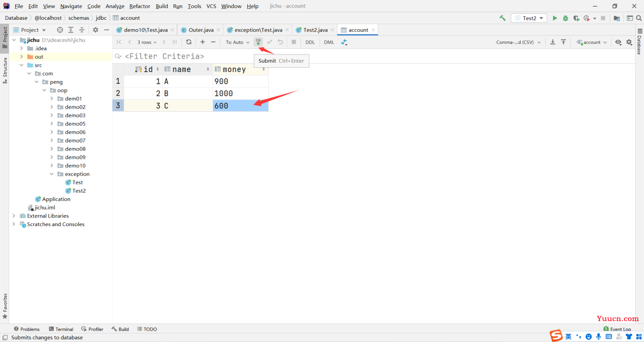The height and width of the screenshot is (342, 644).
Task: Open the Terminal tool window button
Action: pos(61,329)
